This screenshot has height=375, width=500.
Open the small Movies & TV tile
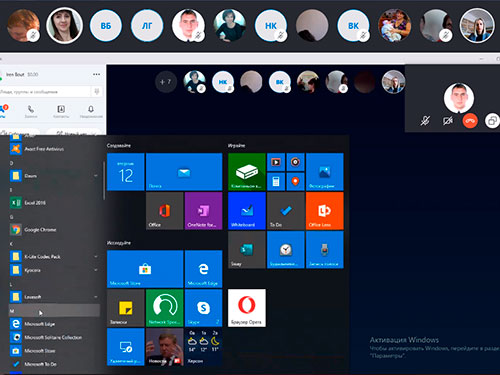(x=276, y=162)
